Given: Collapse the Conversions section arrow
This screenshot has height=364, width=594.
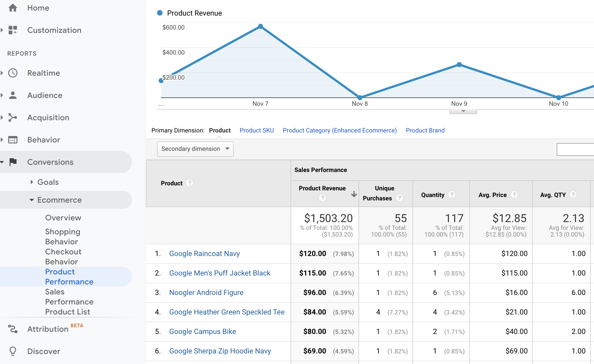Looking at the screenshot, I should [2, 162].
